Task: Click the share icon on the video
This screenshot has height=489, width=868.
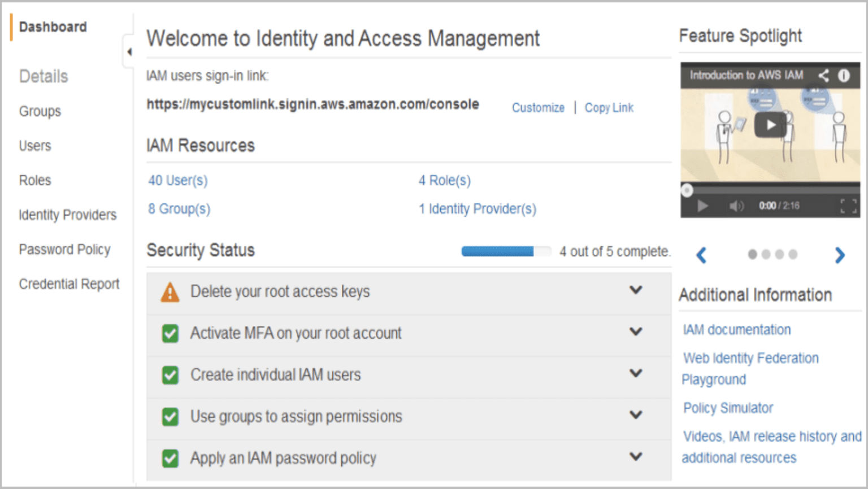Action: coord(823,75)
